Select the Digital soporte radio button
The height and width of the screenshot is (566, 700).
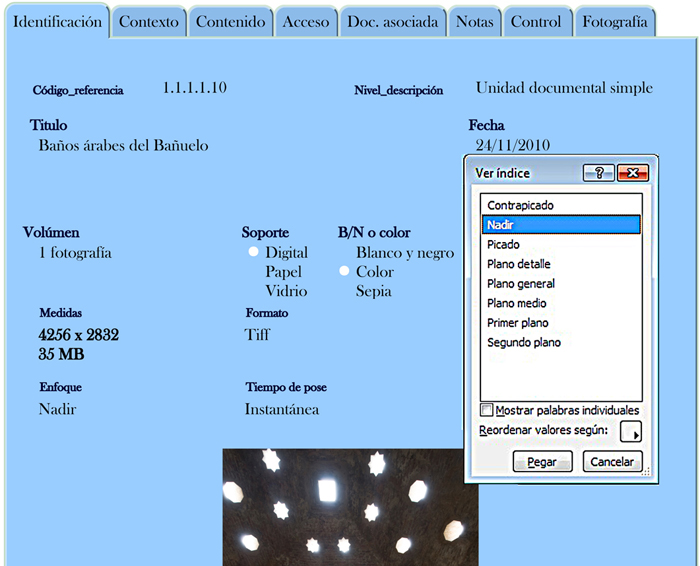pyautogui.click(x=253, y=252)
